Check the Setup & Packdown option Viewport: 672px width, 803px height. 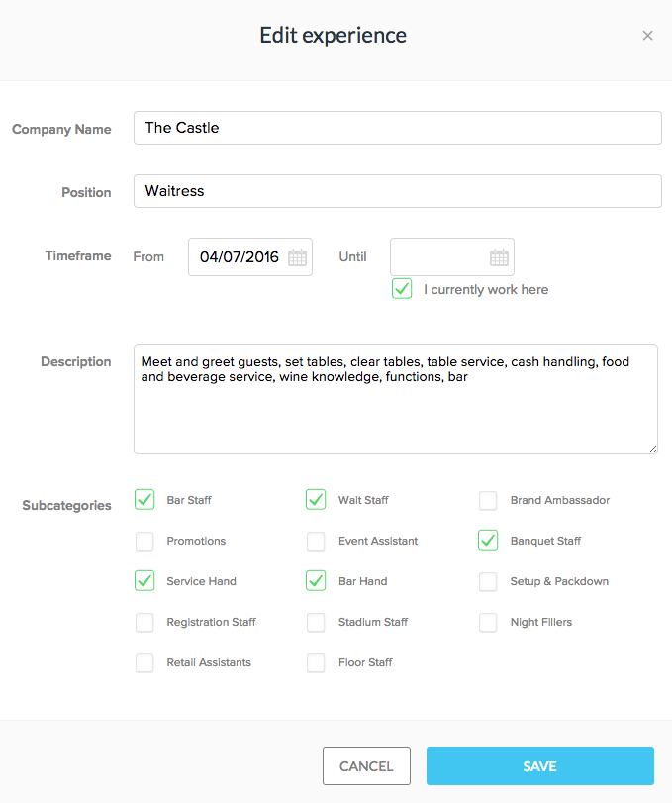(x=488, y=581)
